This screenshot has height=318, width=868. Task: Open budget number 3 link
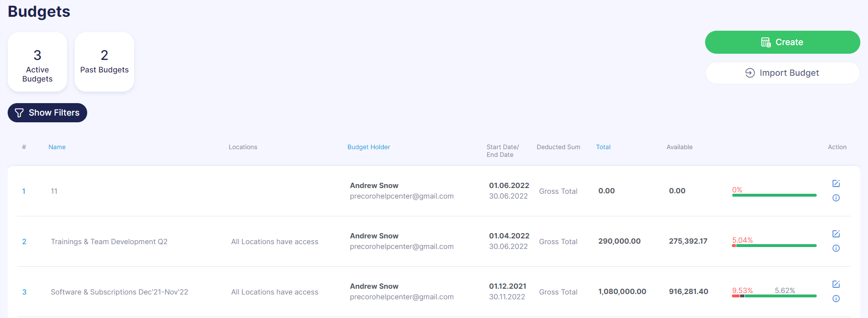pos(24,292)
